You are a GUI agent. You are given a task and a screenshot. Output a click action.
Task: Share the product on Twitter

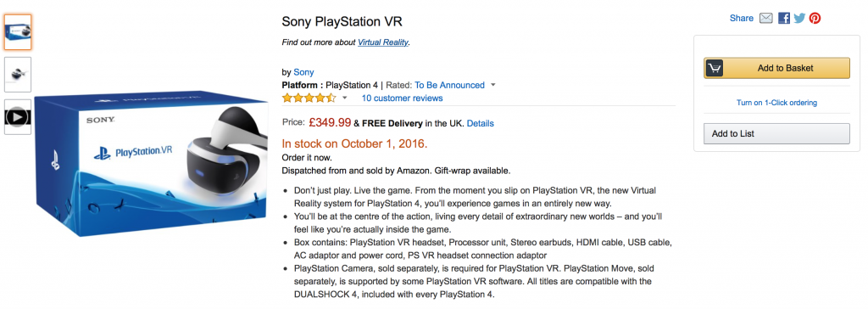[798, 19]
